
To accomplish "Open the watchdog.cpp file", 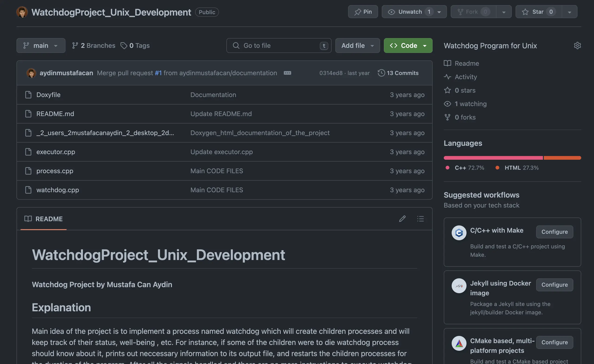I will [58, 190].
